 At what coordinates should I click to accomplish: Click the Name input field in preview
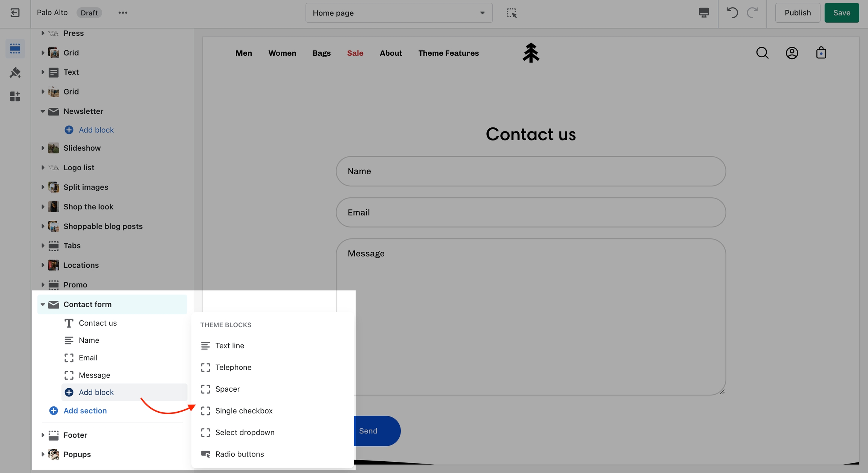coord(530,171)
